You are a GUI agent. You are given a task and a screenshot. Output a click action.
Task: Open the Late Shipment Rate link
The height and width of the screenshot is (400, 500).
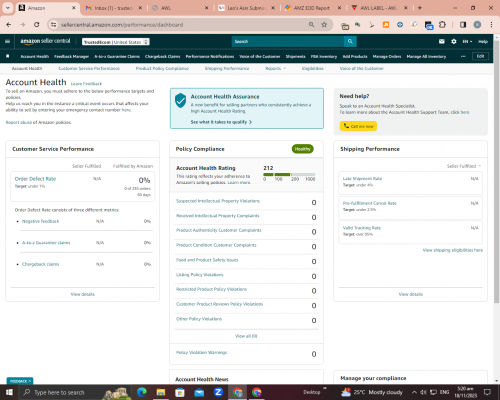[x=362, y=179]
